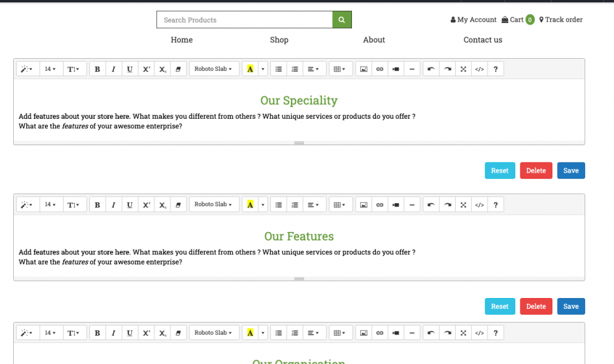Open code view in Our Speciality editor
Image resolution: width=614 pixels, height=364 pixels.
(479, 69)
